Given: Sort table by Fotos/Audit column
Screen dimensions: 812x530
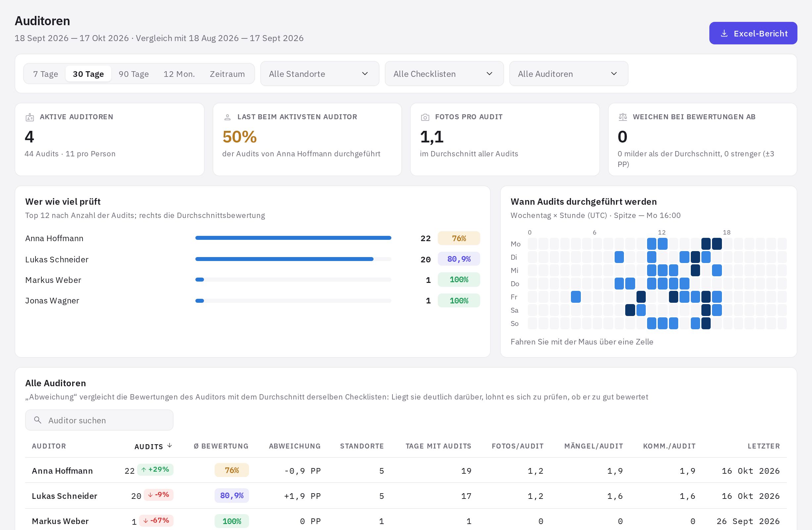Looking at the screenshot, I should pos(518,446).
